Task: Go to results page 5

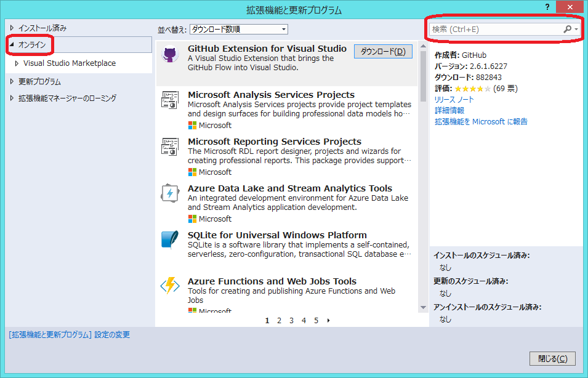Action: point(316,321)
